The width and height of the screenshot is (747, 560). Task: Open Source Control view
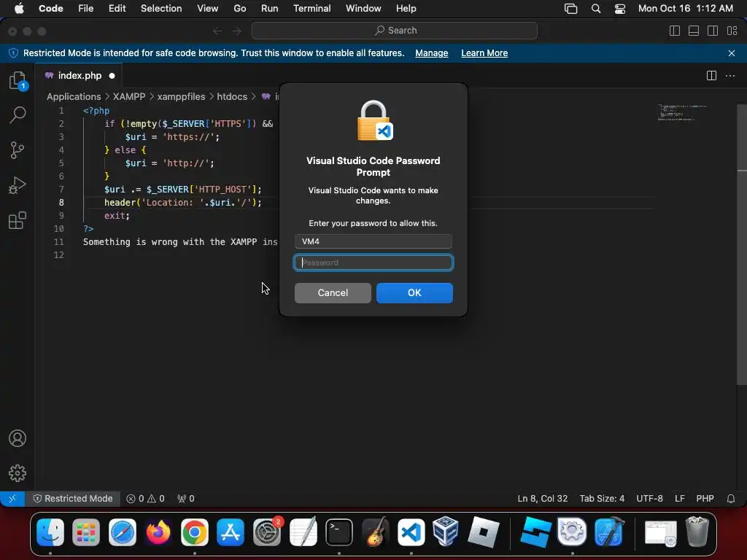click(x=18, y=150)
